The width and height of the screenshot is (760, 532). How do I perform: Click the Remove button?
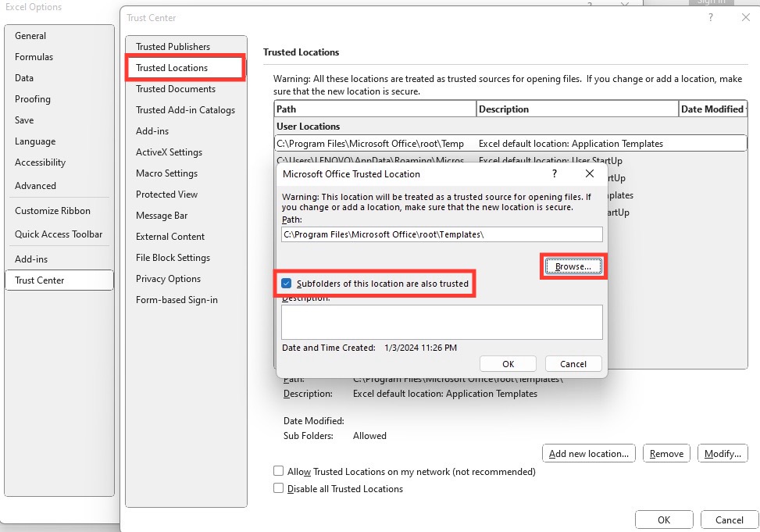point(666,453)
